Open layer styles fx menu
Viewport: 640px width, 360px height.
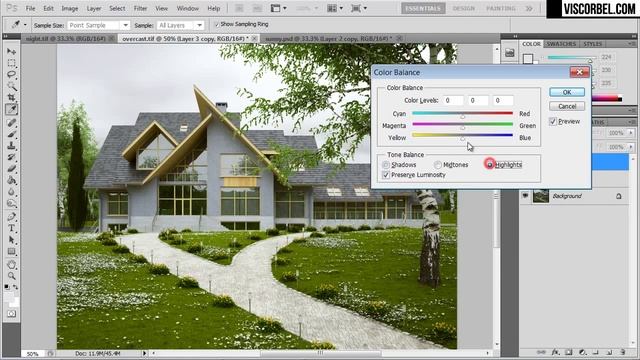[555, 352]
